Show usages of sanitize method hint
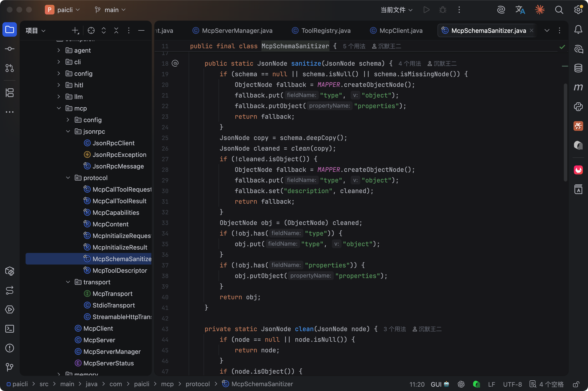 pos(410,63)
